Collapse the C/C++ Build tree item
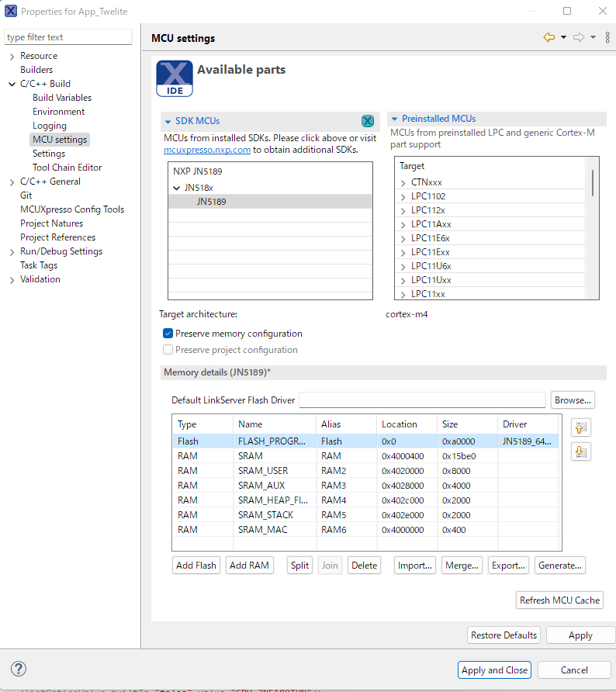The height and width of the screenshot is (692, 616). [12, 84]
